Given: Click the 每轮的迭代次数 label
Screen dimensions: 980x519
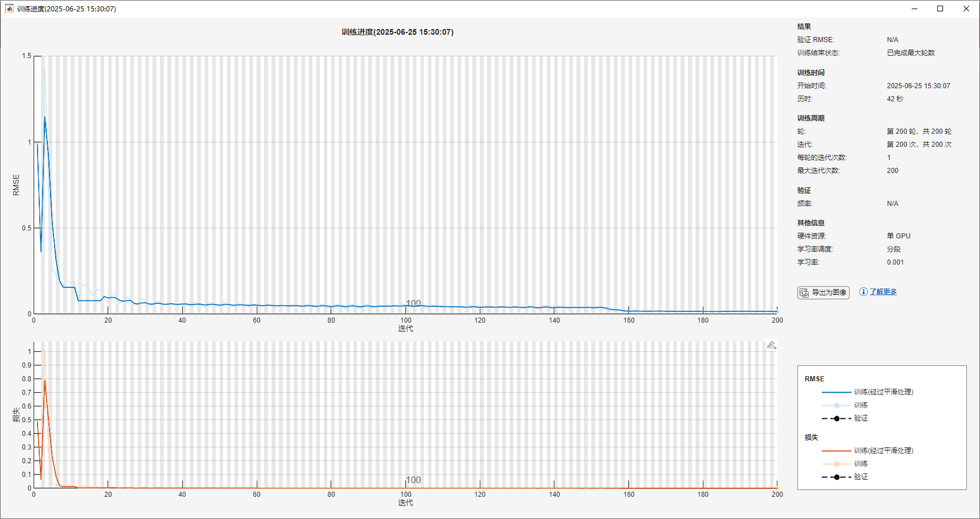Looking at the screenshot, I should pos(822,158).
